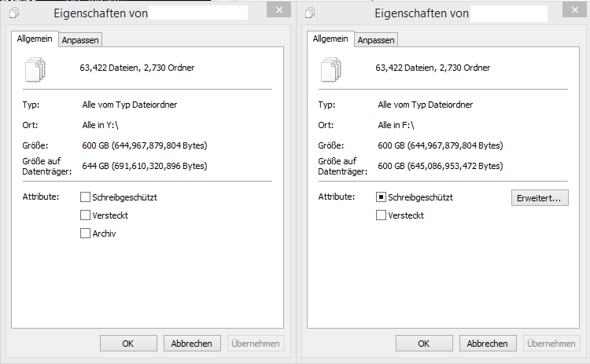Click the multi-file icon in left dialog body
590x364 pixels.
pos(35,69)
